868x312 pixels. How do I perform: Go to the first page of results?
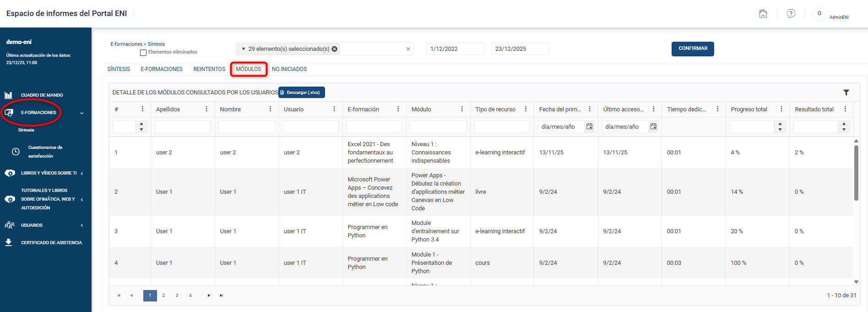tap(119, 296)
